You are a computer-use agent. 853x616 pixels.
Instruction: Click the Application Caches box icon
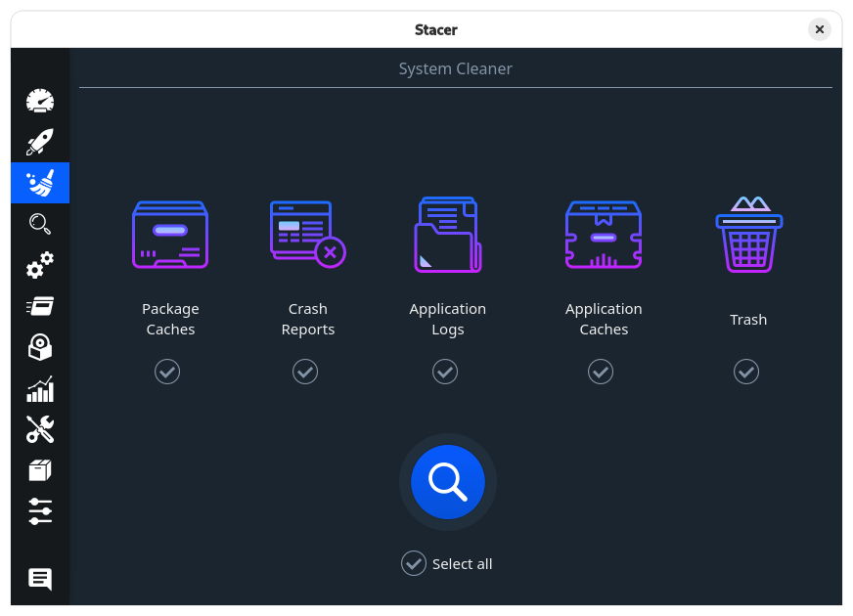pyautogui.click(x=604, y=235)
